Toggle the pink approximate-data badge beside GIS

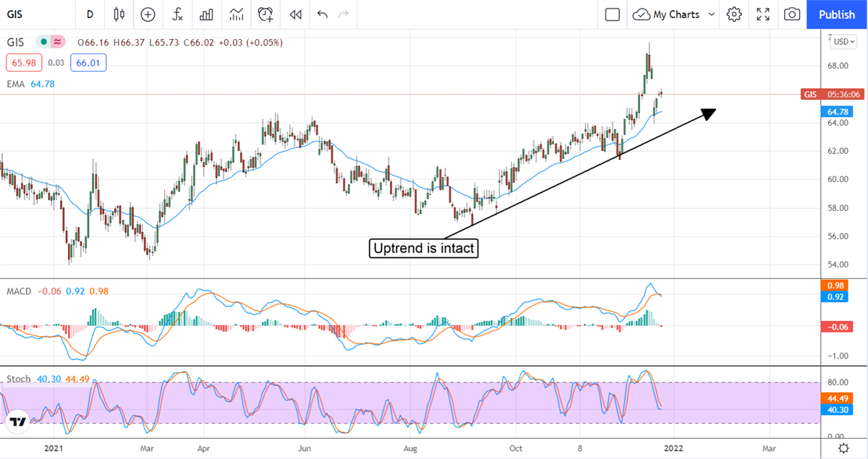[58, 43]
